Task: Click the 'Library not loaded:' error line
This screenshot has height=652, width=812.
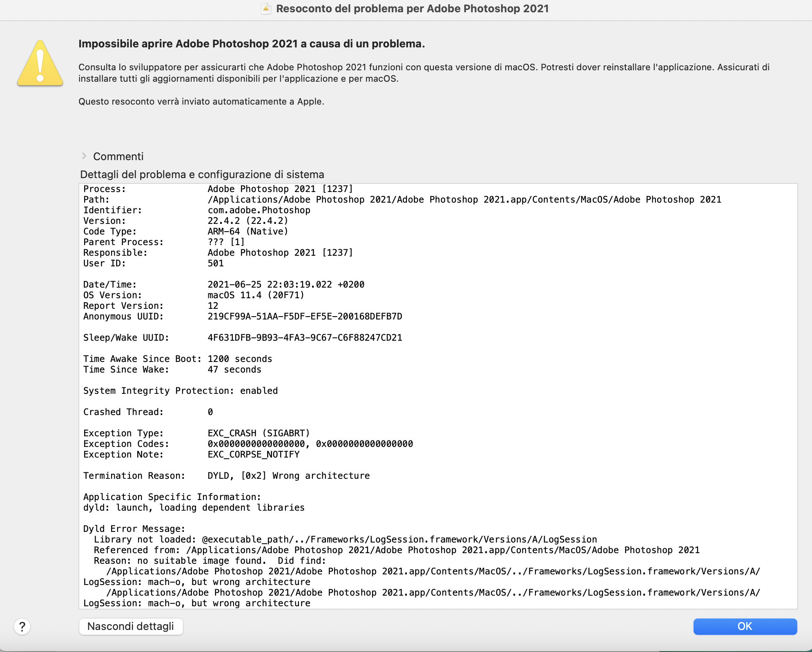Action: click(x=346, y=539)
